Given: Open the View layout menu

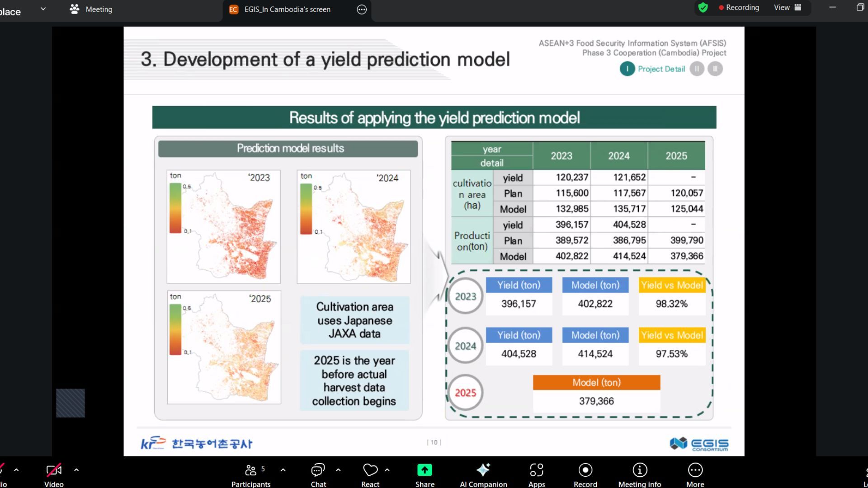Looking at the screenshot, I should coord(787,8).
